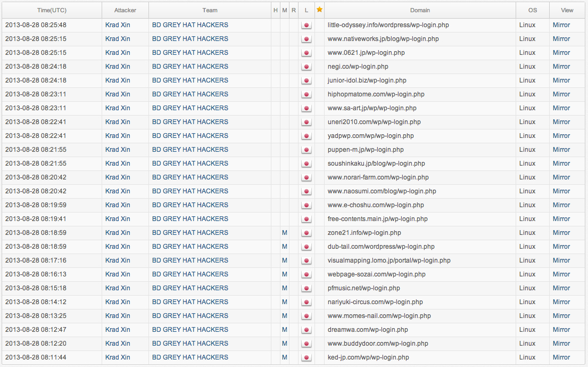Click Japan flag in visualmapping.lomo.jp row

[x=307, y=261]
